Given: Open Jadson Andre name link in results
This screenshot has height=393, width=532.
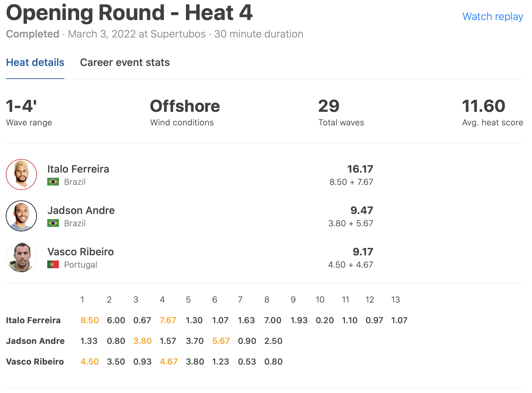Looking at the screenshot, I should click(81, 210).
